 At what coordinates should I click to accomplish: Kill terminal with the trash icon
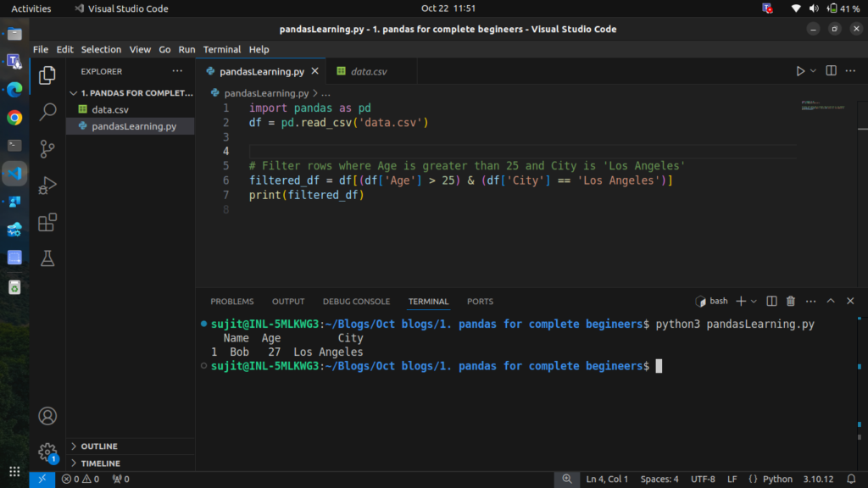791,301
